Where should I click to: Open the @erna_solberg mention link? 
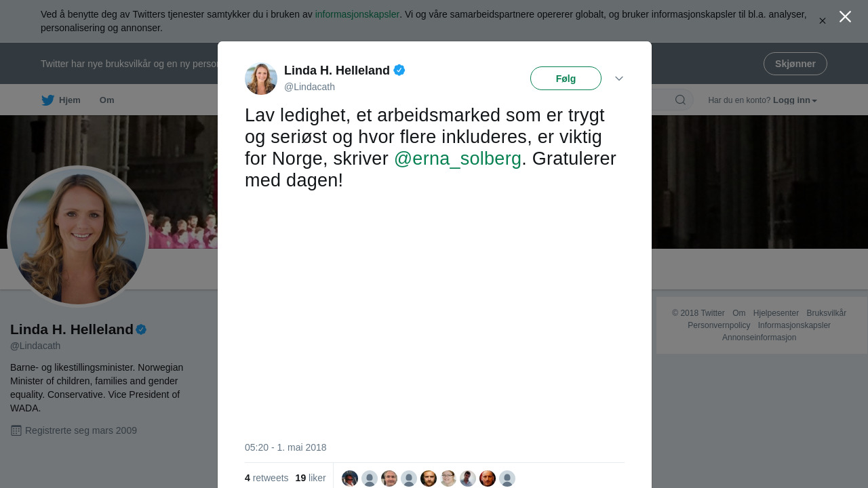(458, 159)
